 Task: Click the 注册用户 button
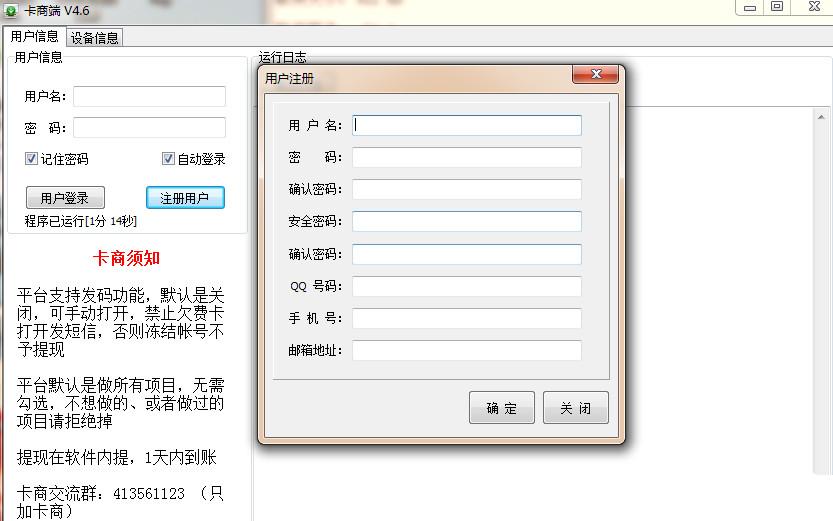(x=185, y=198)
